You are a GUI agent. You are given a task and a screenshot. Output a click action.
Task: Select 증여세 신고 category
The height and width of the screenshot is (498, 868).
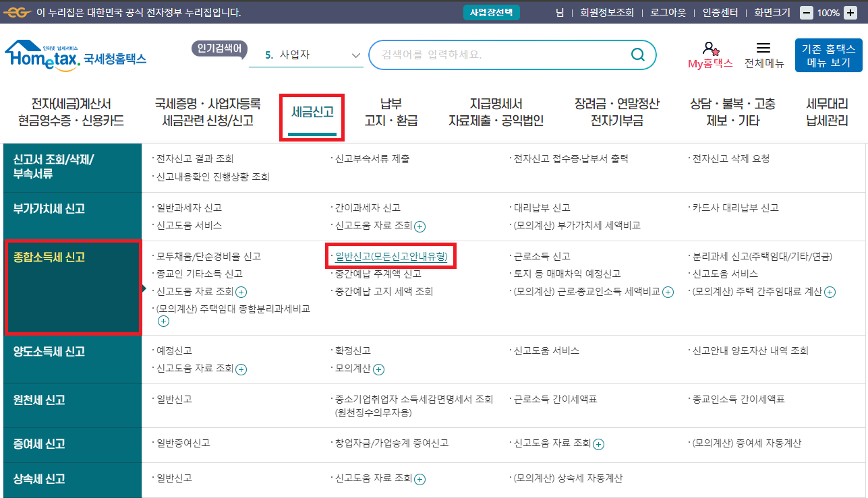[x=73, y=445]
